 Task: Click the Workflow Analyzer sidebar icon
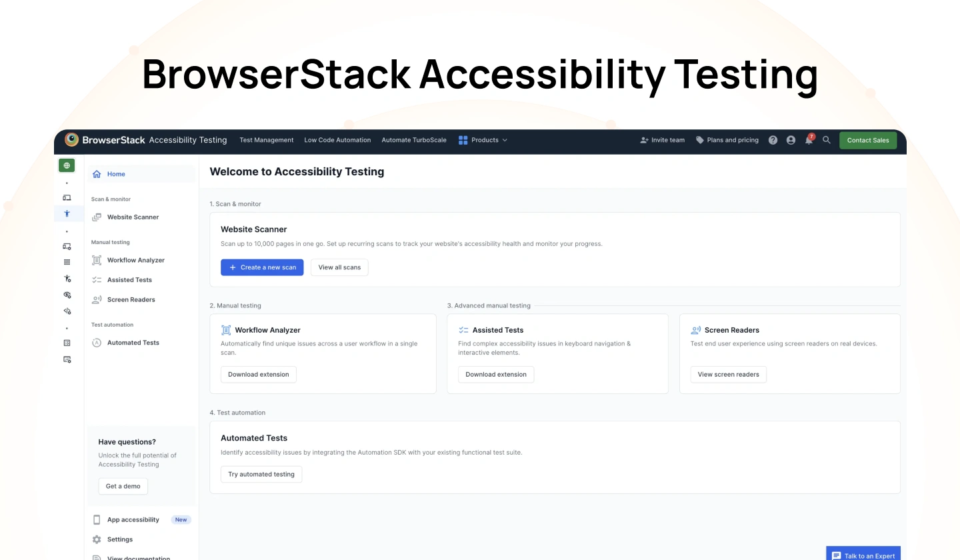coord(97,260)
